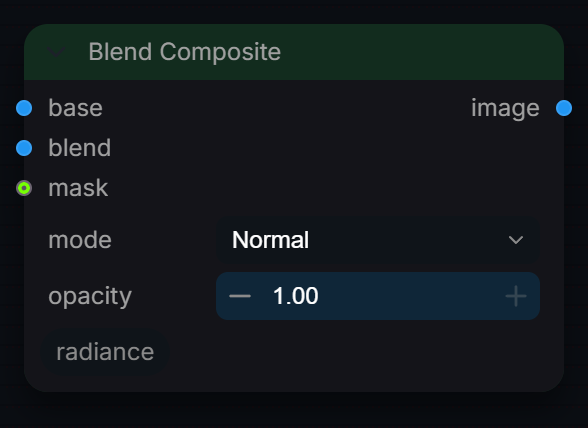Click the green node header bar
The width and height of the screenshot is (588, 428).
pyautogui.click(x=294, y=52)
